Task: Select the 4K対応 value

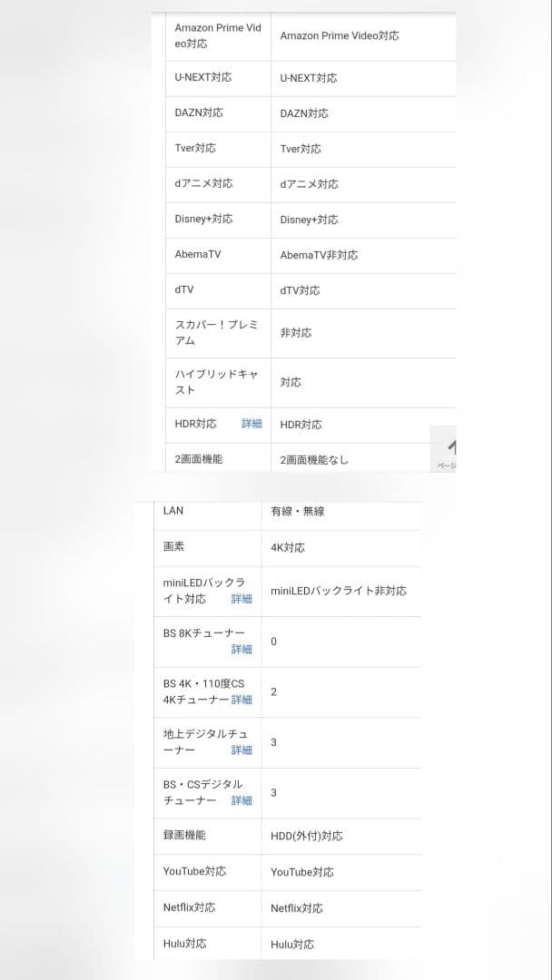Action: point(288,547)
